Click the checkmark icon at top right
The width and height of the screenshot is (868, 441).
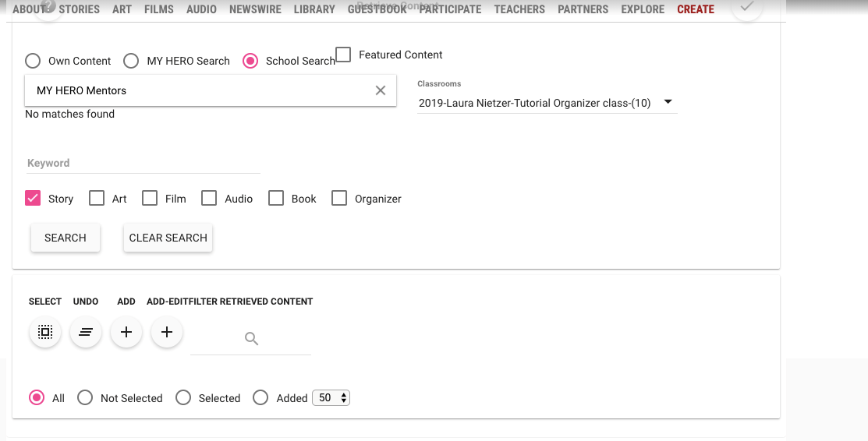pos(747,7)
